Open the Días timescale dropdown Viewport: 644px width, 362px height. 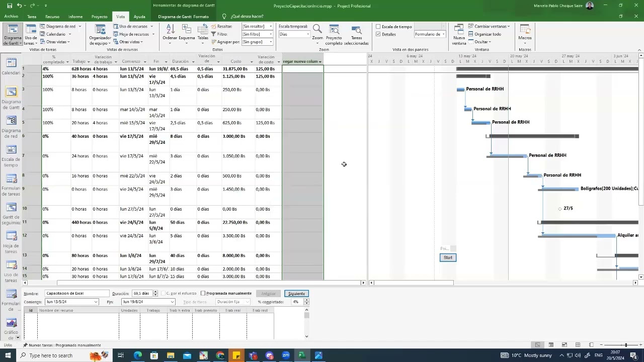pos(307,34)
